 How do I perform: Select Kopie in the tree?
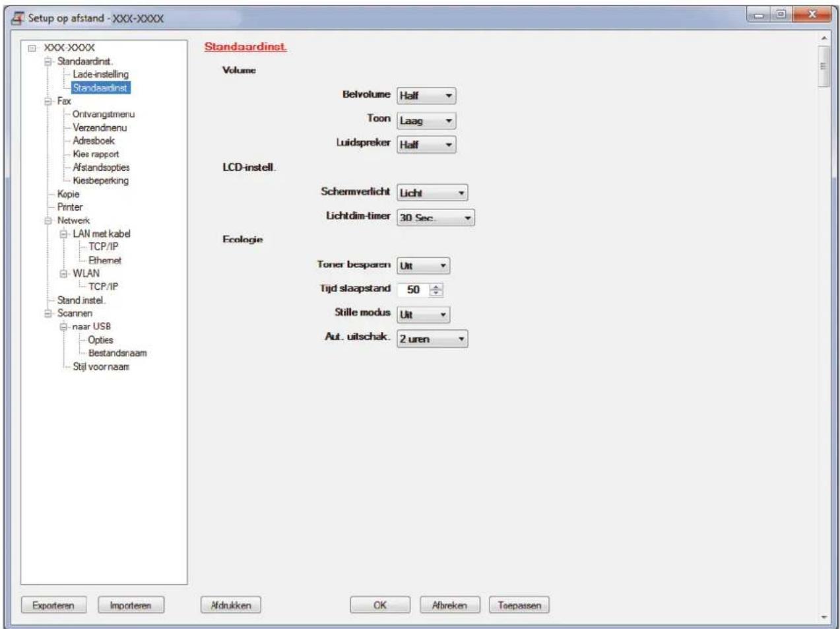[x=68, y=194]
